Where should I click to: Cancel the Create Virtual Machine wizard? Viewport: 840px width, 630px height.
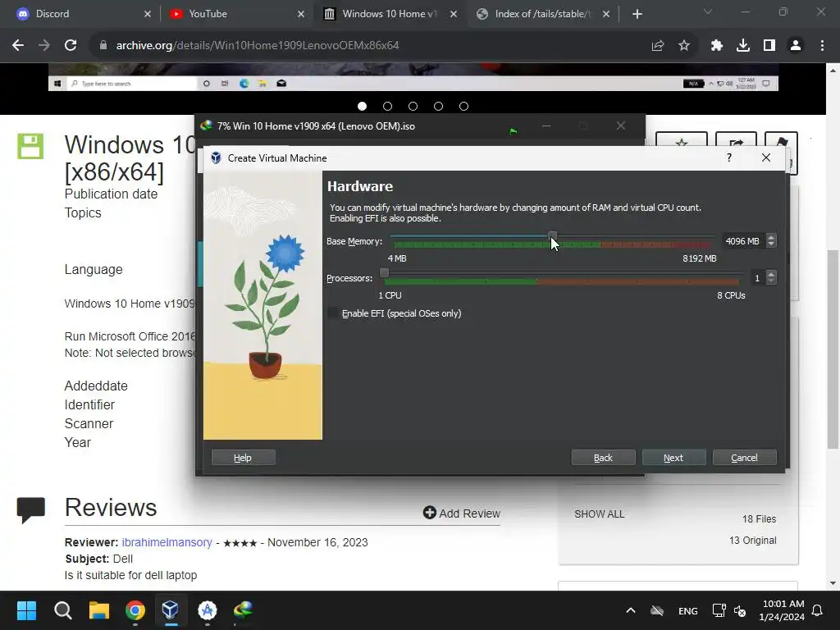click(x=744, y=458)
